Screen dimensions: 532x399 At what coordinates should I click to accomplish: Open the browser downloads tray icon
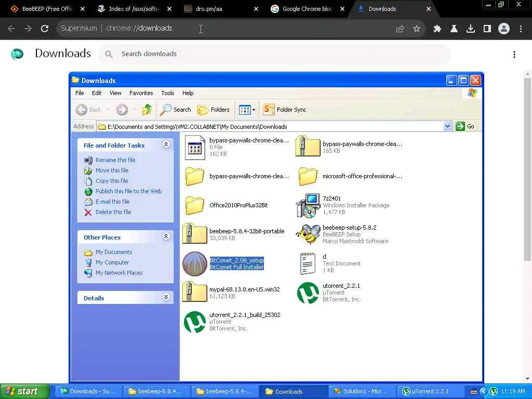(471, 29)
